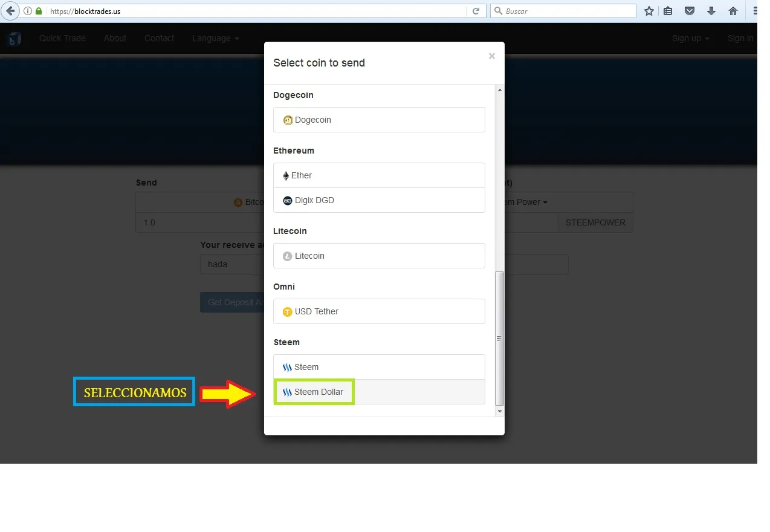Click the Select coin to send title
This screenshot has width=770, height=532.
pyautogui.click(x=319, y=63)
